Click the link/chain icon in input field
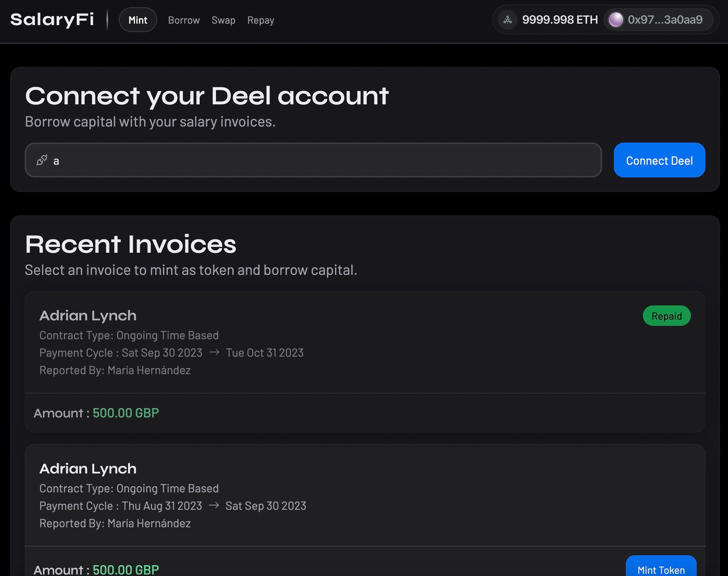 (42, 160)
